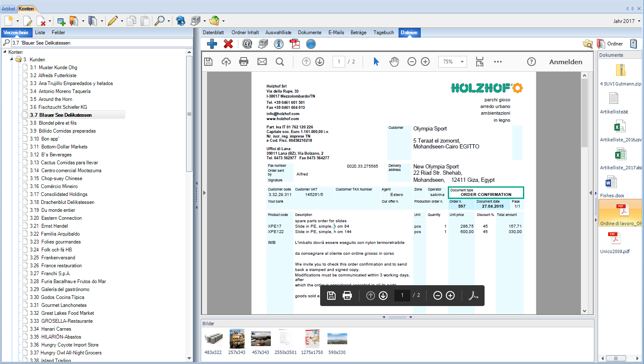Collapse the 3. Kunden tree node
Screen dimensions: 644x364
[x=12, y=59]
